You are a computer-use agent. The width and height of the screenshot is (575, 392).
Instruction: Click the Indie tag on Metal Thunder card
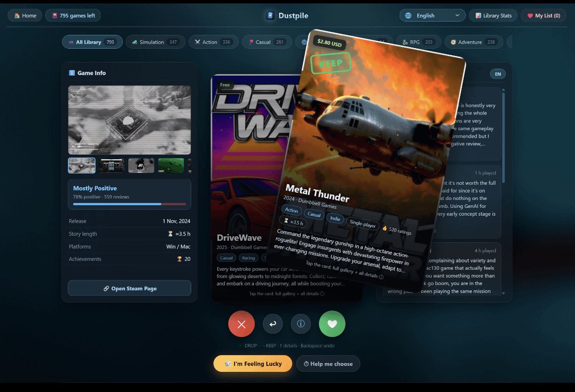click(335, 219)
